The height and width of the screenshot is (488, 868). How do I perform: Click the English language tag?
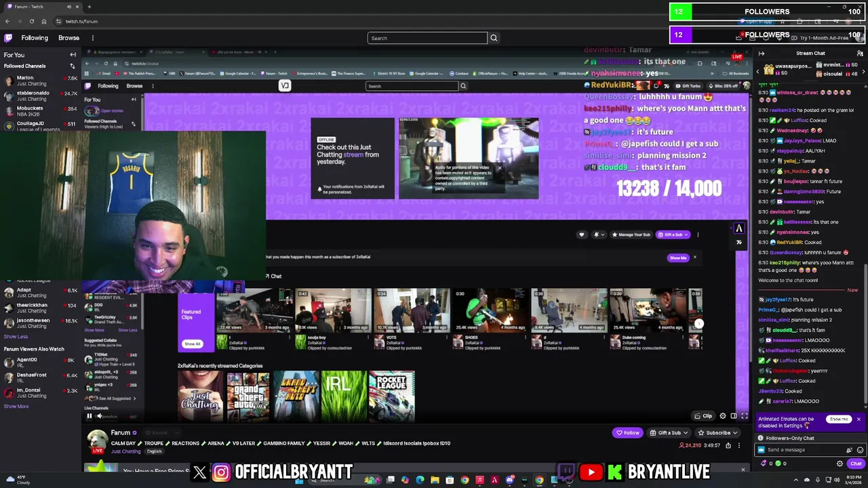[154, 451]
